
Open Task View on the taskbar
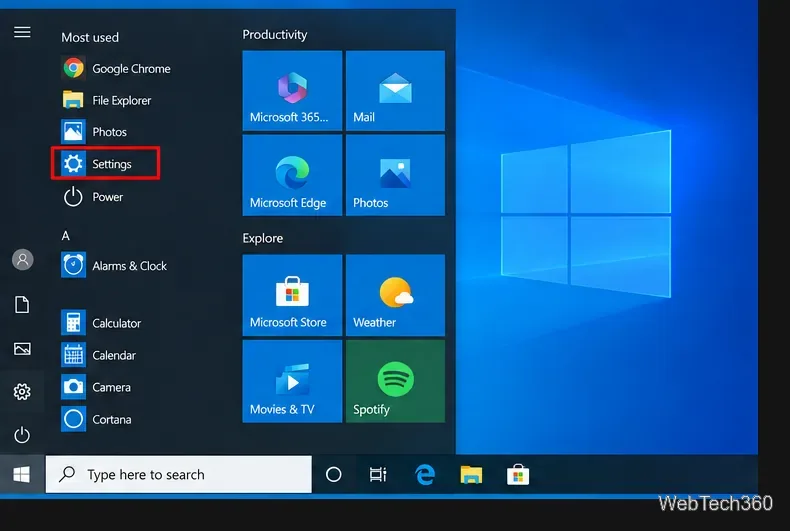pyautogui.click(x=378, y=474)
